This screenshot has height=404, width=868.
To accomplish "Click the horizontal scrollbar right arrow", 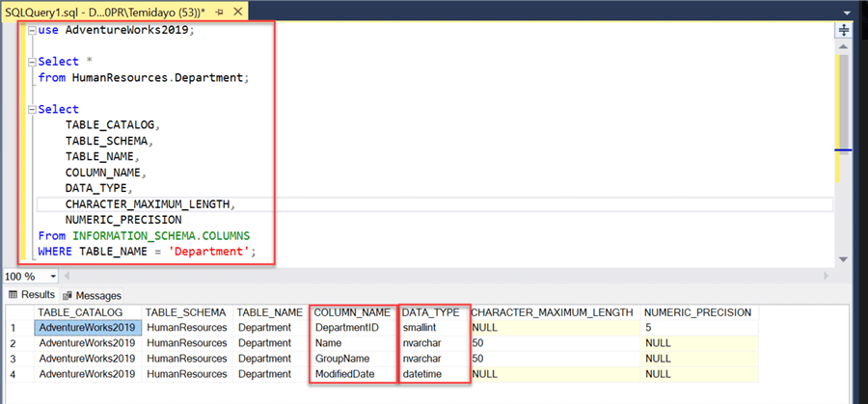I will [x=826, y=276].
